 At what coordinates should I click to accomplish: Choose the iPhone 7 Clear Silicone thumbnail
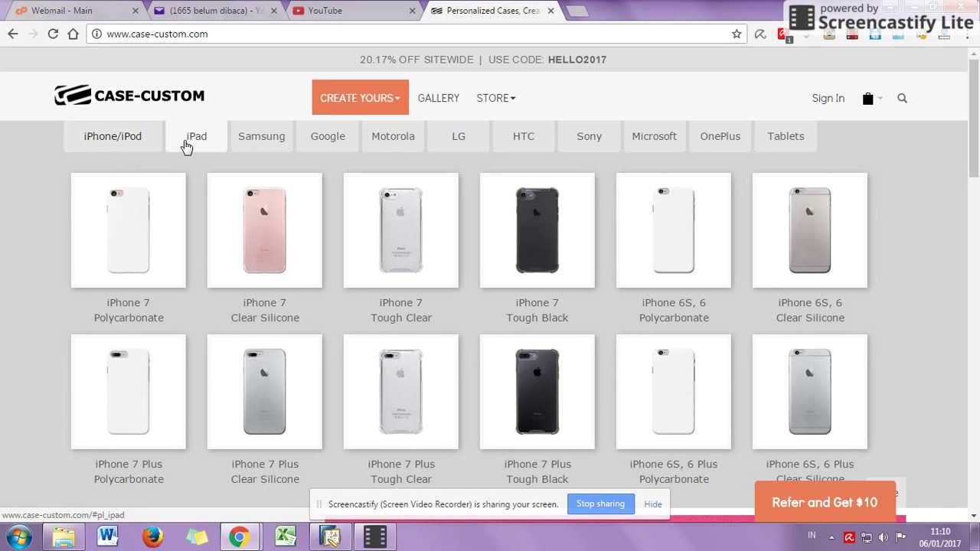pyautogui.click(x=265, y=230)
